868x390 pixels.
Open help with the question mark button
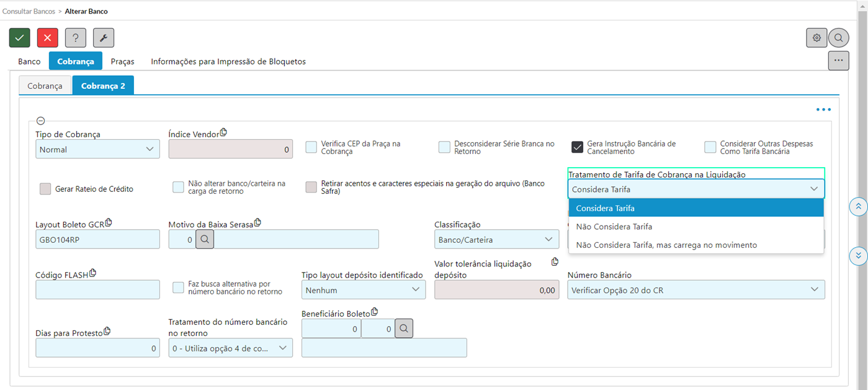pyautogui.click(x=76, y=38)
